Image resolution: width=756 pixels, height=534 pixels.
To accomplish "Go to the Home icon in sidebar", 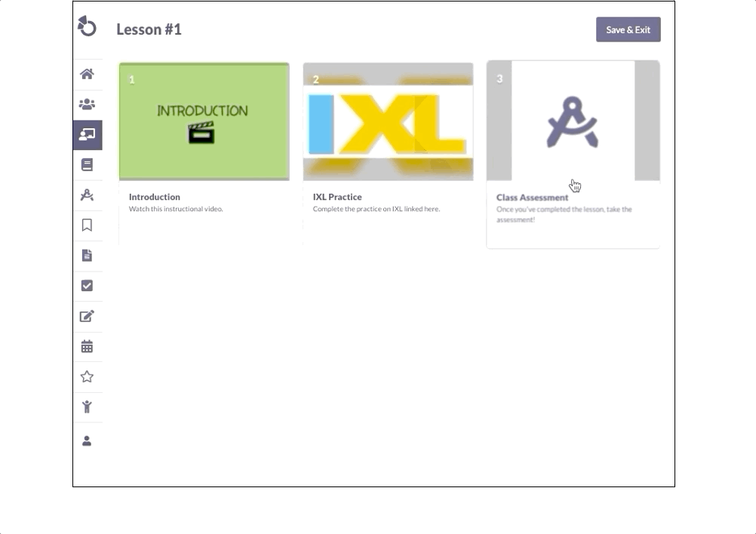I will (x=87, y=74).
